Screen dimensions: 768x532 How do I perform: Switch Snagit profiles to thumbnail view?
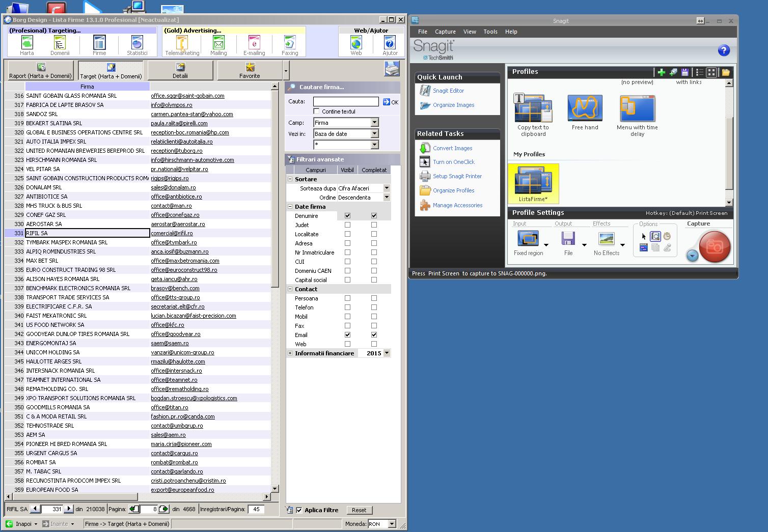(x=711, y=72)
